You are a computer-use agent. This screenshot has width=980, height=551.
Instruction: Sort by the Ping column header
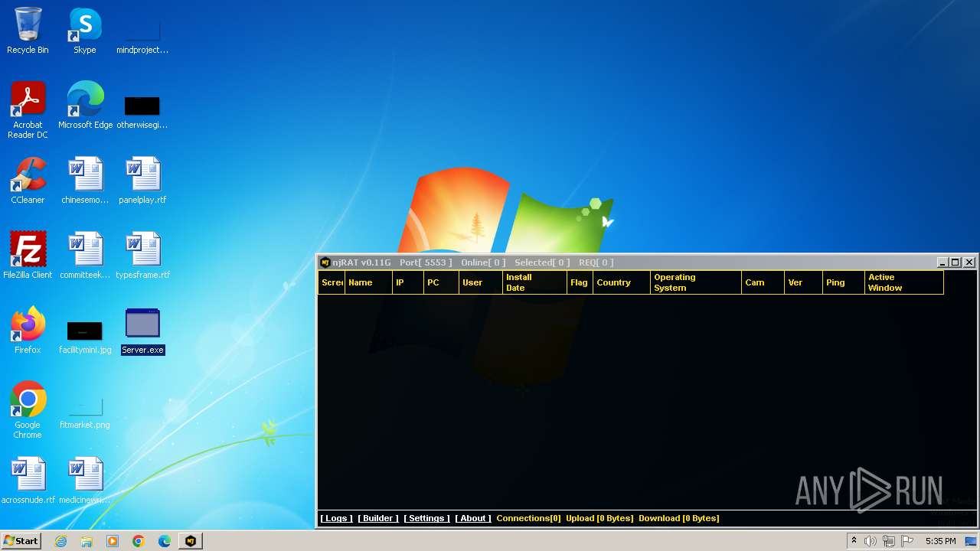[844, 282]
